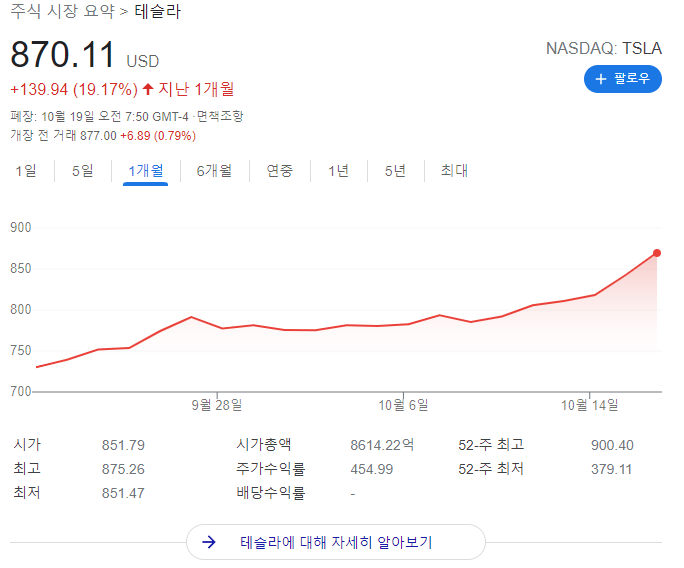Click the plus icon on 팔로우 button

coord(601,79)
